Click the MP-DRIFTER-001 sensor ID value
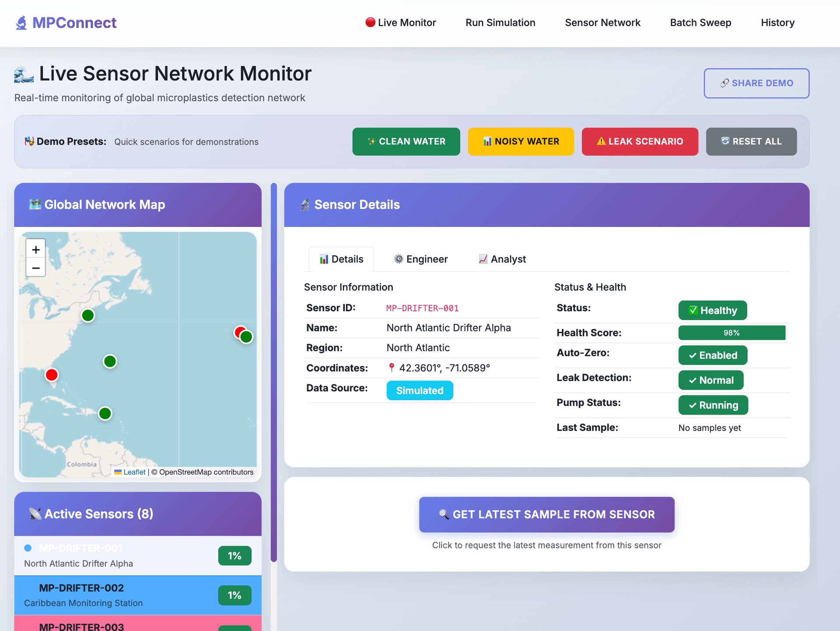Viewport: 840px width, 631px height. pyautogui.click(x=422, y=308)
